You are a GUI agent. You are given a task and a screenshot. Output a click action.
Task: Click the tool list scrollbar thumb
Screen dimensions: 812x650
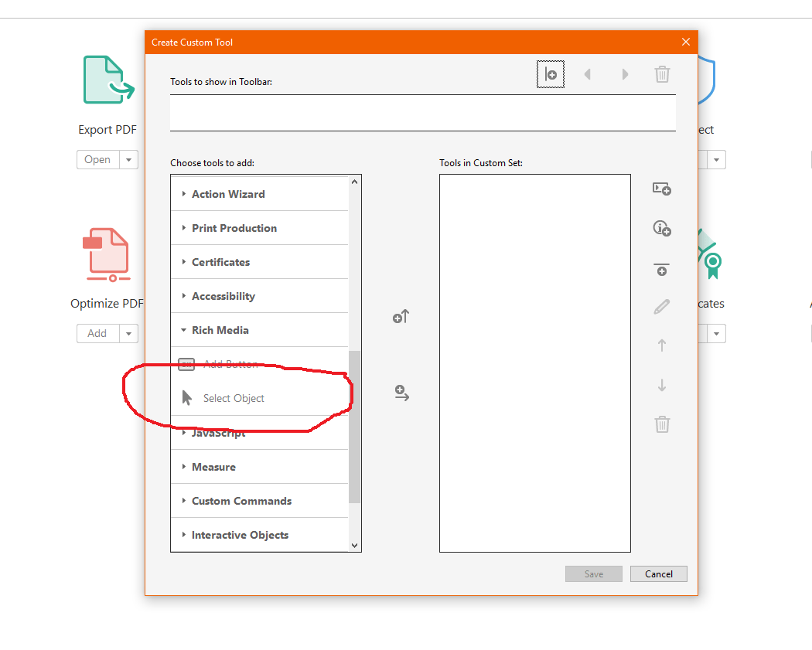tap(355, 427)
